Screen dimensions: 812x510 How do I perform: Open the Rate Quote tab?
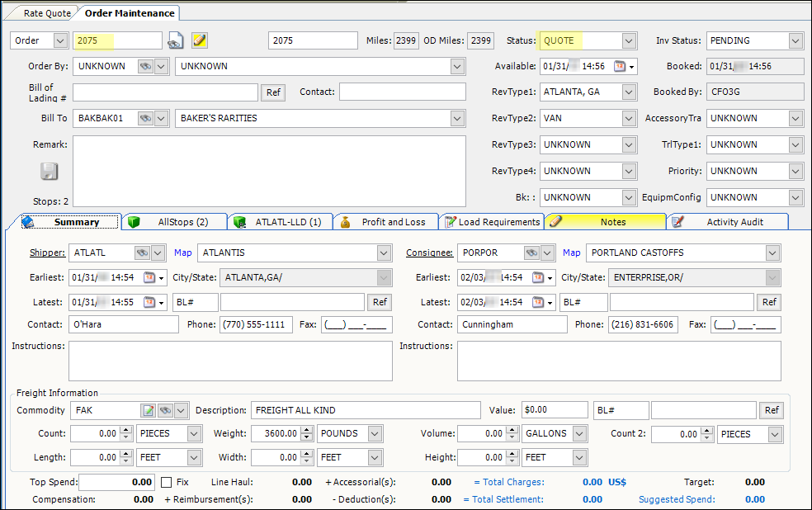47,13
